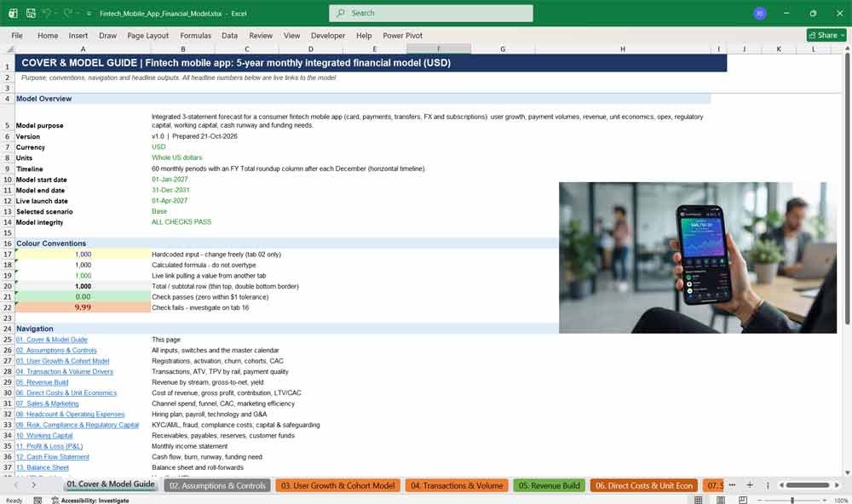
Task: Follow the 05. Revenue Build link
Action: [43, 382]
